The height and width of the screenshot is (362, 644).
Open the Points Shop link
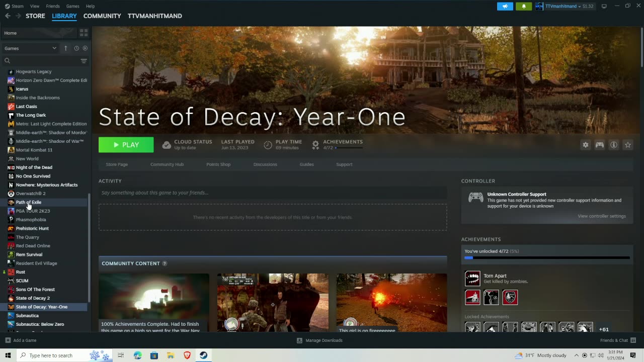point(218,164)
